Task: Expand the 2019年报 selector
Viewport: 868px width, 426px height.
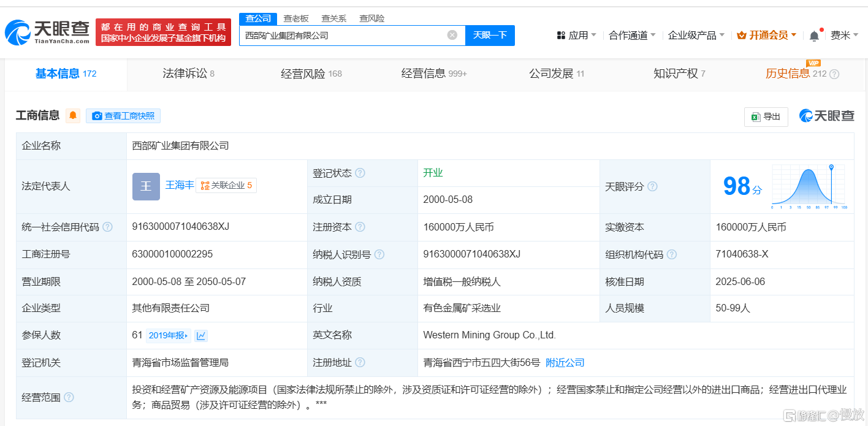Action: [169, 335]
